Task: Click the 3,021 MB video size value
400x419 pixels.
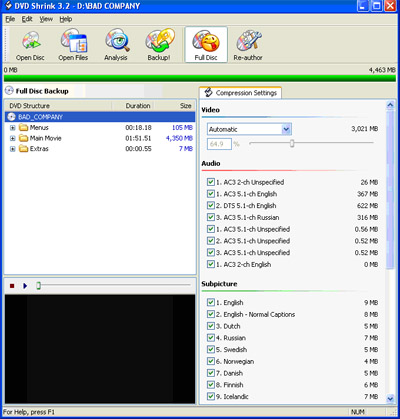Action: [x=365, y=129]
